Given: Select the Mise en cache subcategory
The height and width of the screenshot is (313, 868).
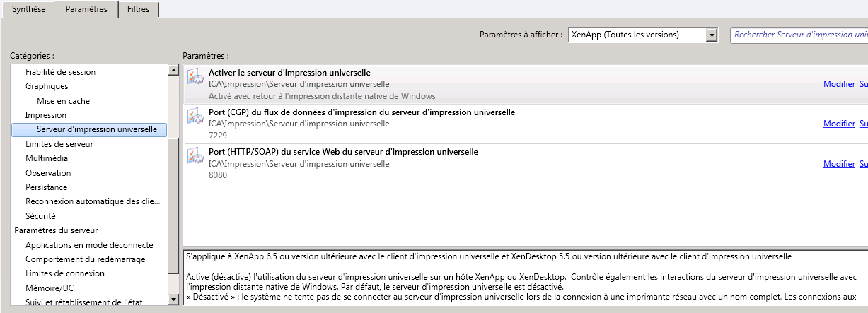Looking at the screenshot, I should (63, 101).
